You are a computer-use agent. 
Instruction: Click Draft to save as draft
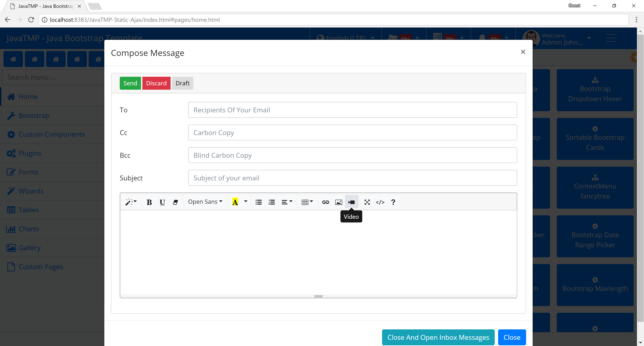pyautogui.click(x=182, y=83)
